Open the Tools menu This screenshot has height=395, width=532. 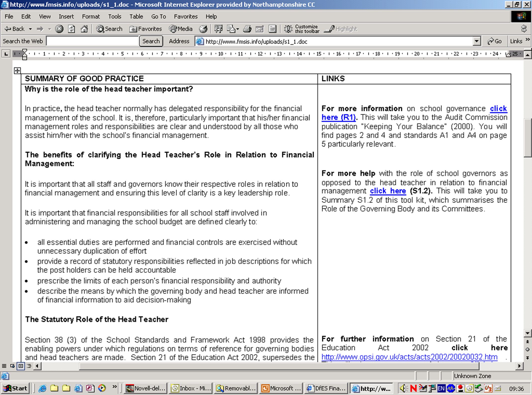pos(115,16)
